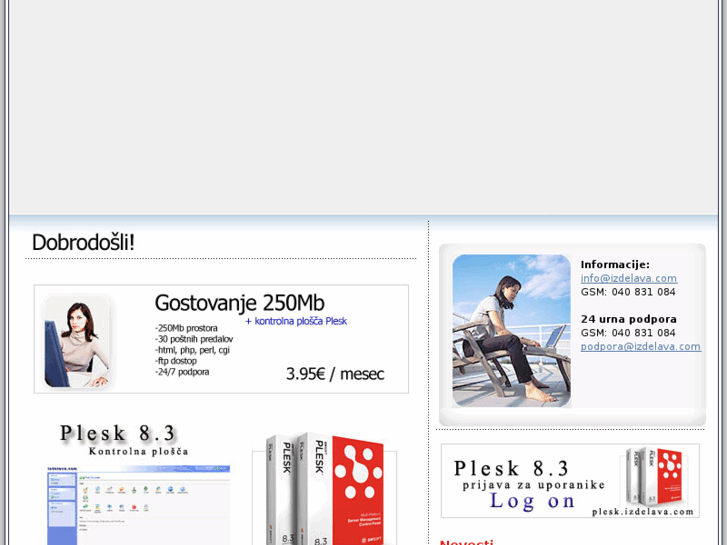Viewport: 727px width, 545px height.
Task: Click the 'Informacije:' label
Action: [x=615, y=264]
